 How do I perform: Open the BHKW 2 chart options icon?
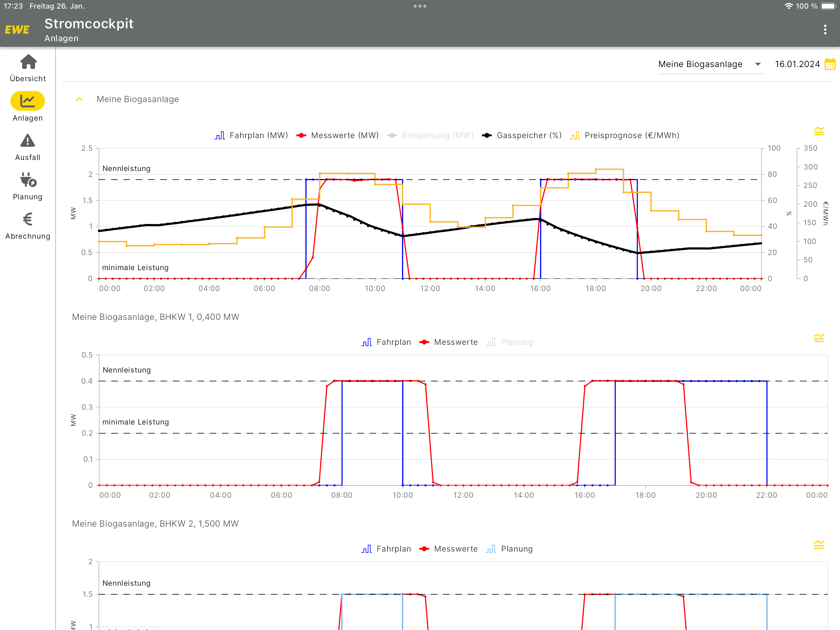coord(819,545)
